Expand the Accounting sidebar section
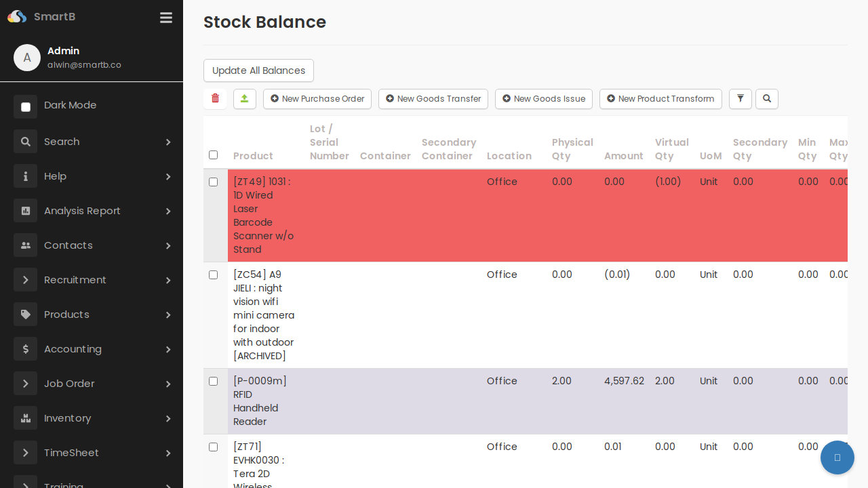 point(168,349)
